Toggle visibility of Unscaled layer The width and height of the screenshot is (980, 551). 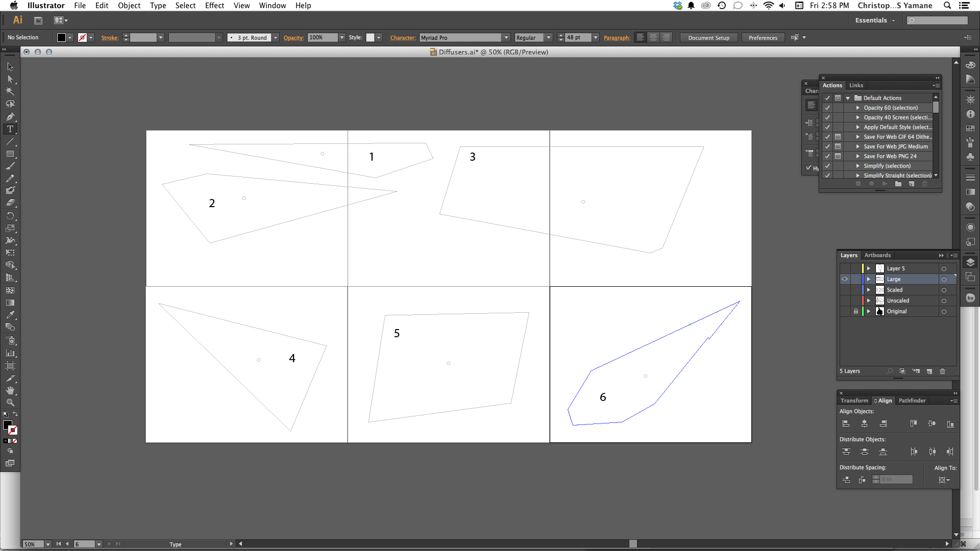click(x=845, y=300)
